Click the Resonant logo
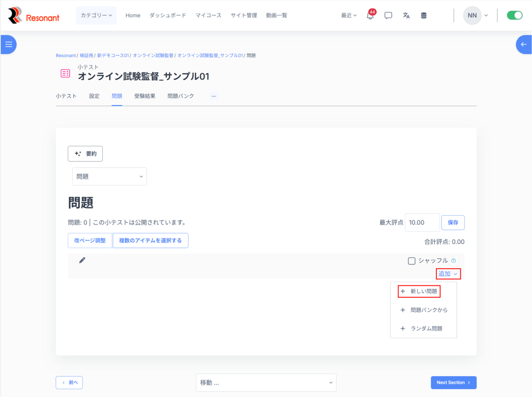The height and width of the screenshot is (397, 532). 34,16
